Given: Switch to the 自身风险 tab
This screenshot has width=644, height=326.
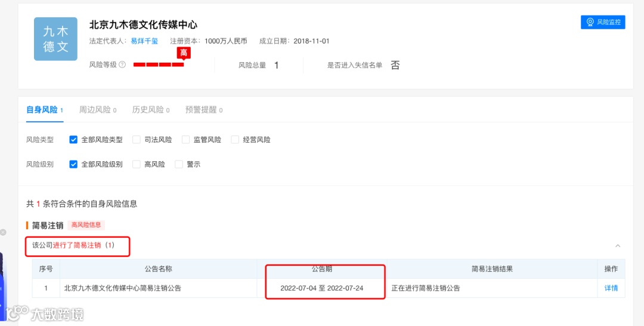Looking at the screenshot, I should (x=44, y=110).
